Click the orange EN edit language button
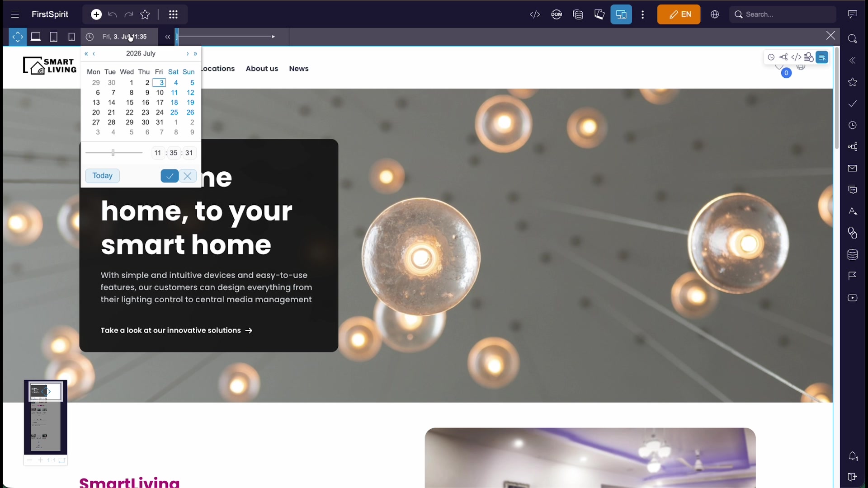Viewport: 868px width, 488px height. [679, 14]
